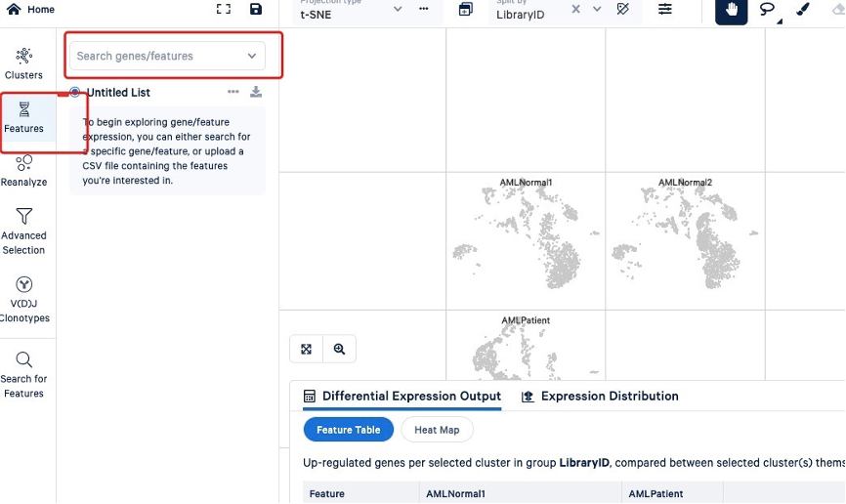Click the magnifier zoom-in button

tap(339, 349)
